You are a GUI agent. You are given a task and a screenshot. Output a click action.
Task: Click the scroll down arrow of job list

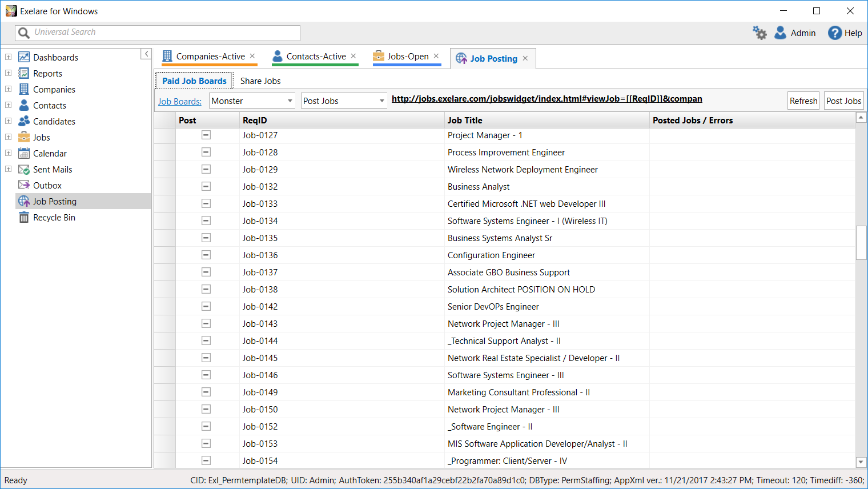pos(861,462)
